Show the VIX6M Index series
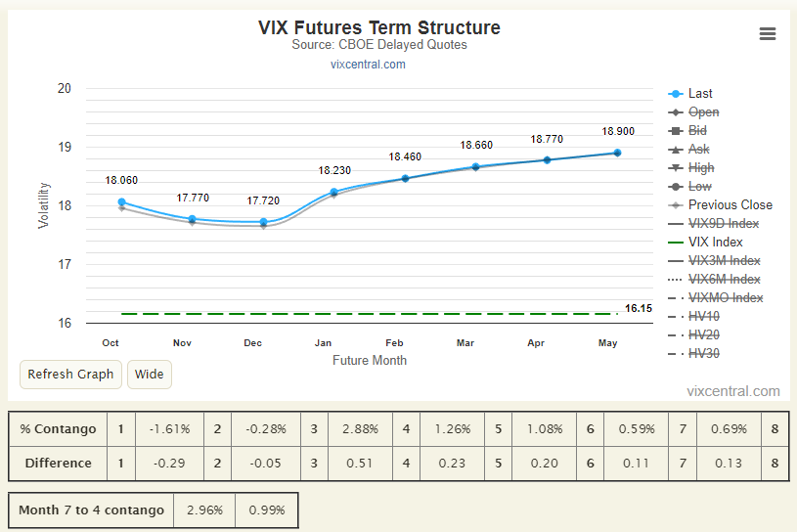The height and width of the screenshot is (532, 797). coord(725,280)
